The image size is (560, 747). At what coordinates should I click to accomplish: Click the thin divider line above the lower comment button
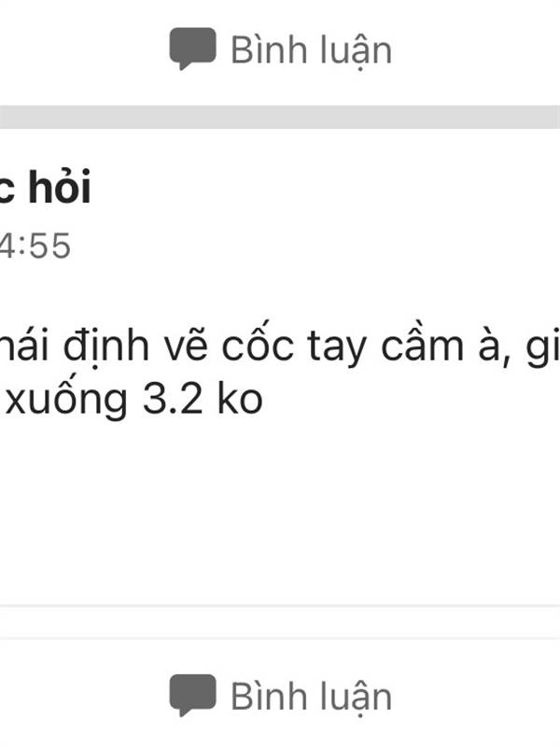tap(280, 606)
